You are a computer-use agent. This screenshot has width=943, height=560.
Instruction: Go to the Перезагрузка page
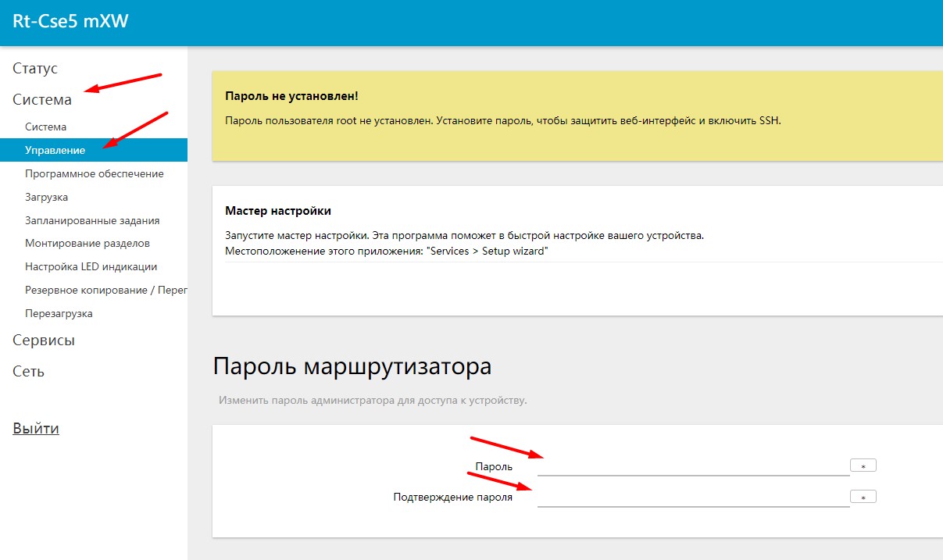tap(59, 313)
